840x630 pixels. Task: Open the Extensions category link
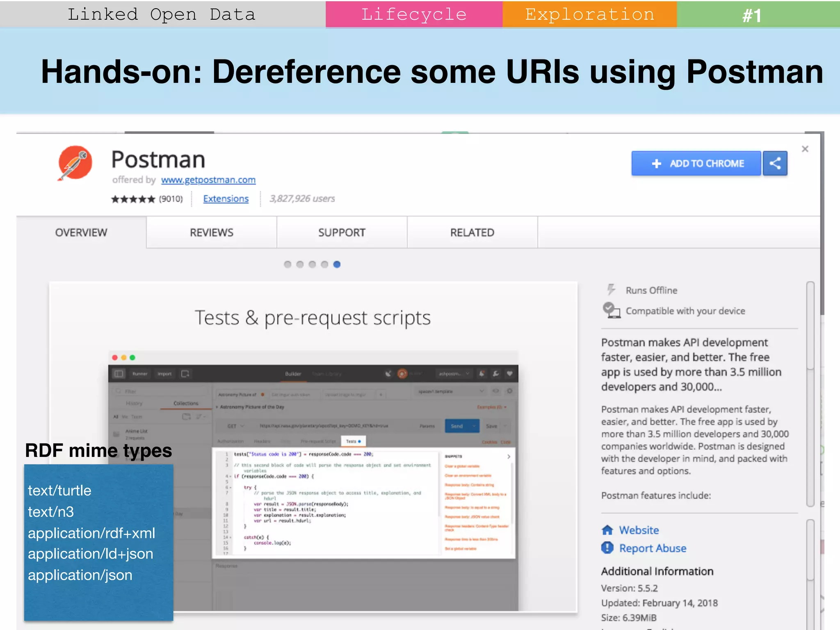coord(226,199)
